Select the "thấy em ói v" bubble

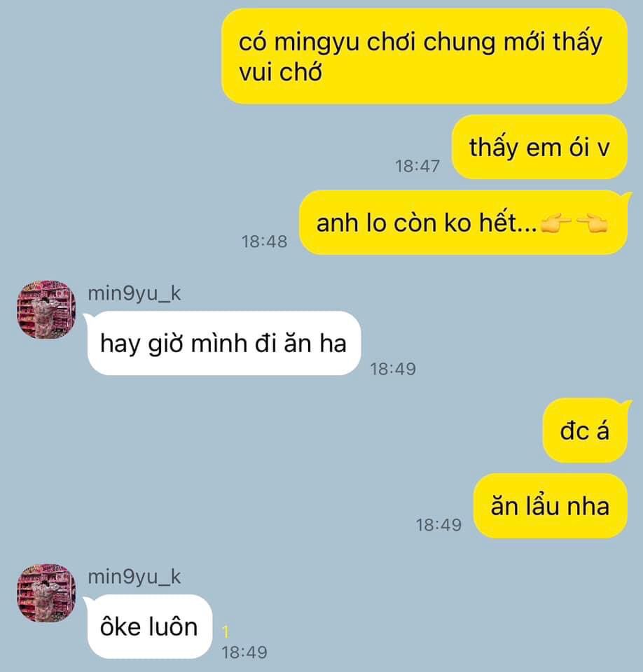point(539,147)
